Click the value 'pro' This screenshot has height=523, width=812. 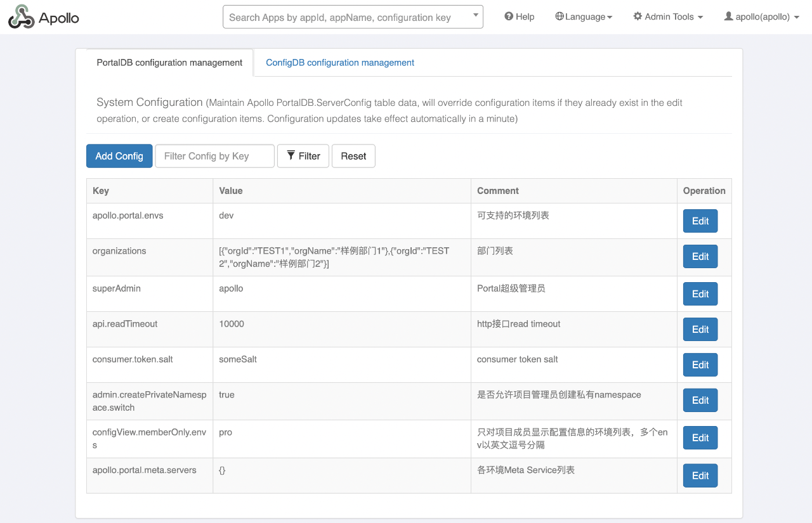pyautogui.click(x=225, y=432)
